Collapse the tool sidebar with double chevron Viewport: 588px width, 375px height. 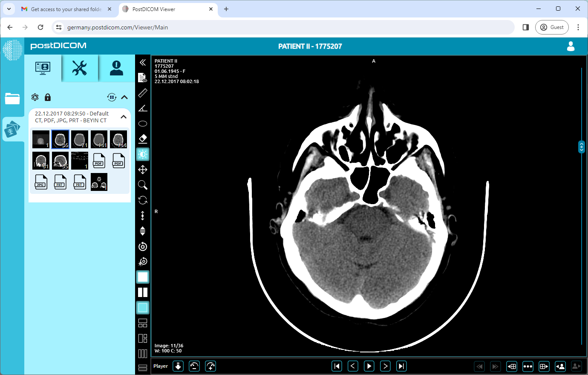coord(143,62)
